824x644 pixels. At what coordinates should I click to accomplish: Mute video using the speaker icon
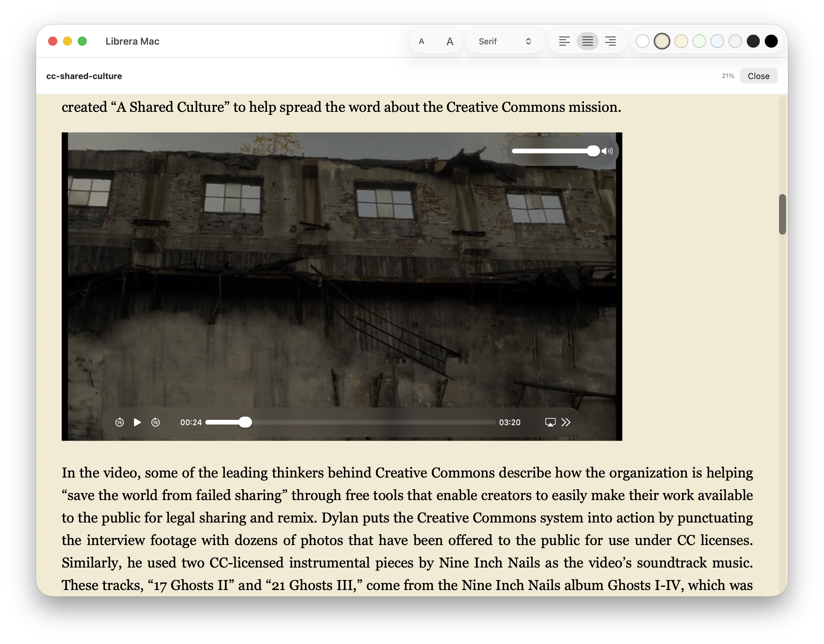pyautogui.click(x=607, y=151)
